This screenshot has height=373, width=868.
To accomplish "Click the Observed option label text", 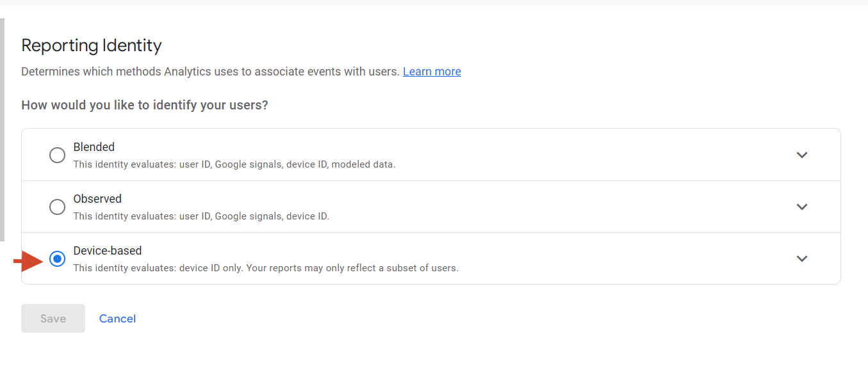I will tap(97, 198).
